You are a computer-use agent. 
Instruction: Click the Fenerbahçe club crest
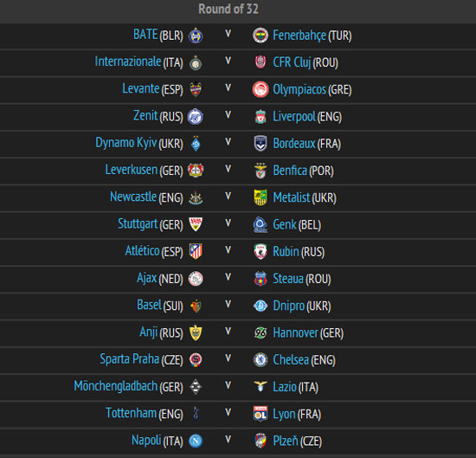(x=261, y=35)
